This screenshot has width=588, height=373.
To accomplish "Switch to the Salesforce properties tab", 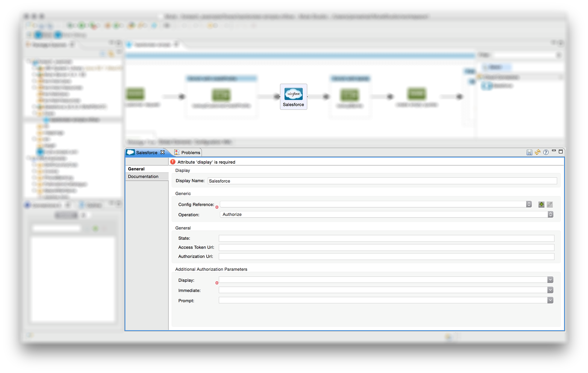I will tap(146, 152).
